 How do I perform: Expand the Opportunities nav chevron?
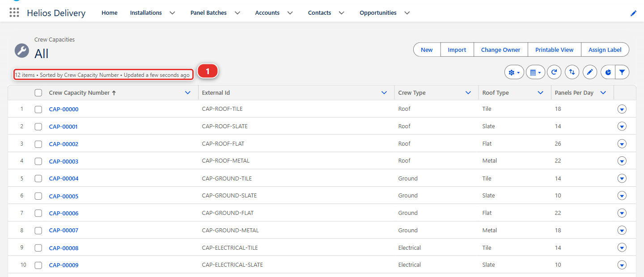pos(407,13)
